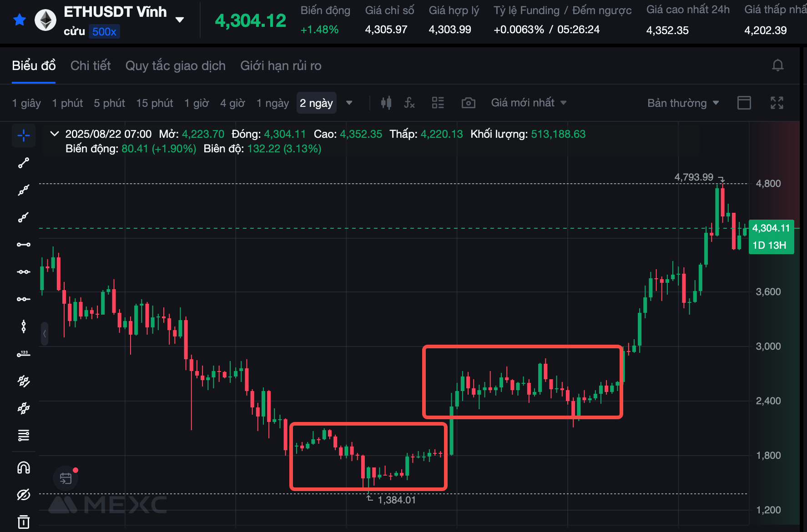Collapse the drawing toolbar side handle
807x532 pixels.
[x=44, y=334]
